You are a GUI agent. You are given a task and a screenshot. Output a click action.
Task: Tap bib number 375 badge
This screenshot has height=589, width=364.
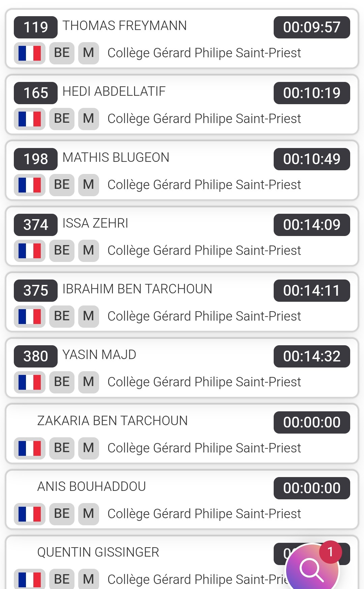[36, 290]
